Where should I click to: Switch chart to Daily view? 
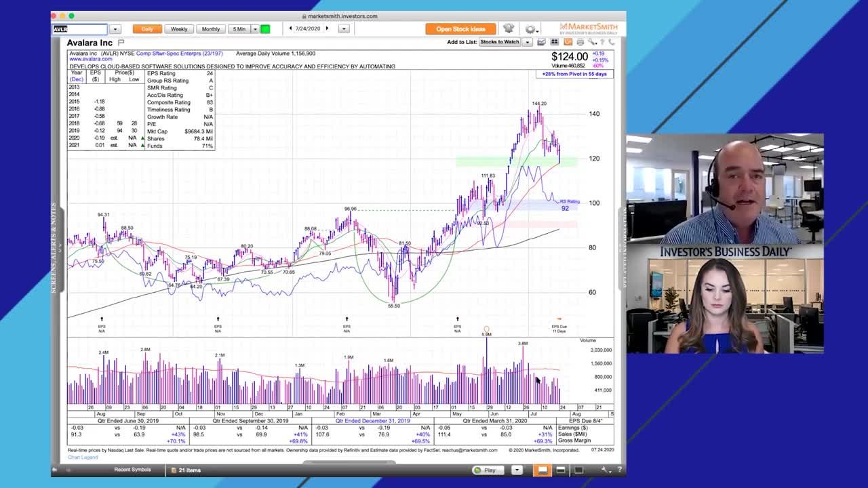coord(147,29)
